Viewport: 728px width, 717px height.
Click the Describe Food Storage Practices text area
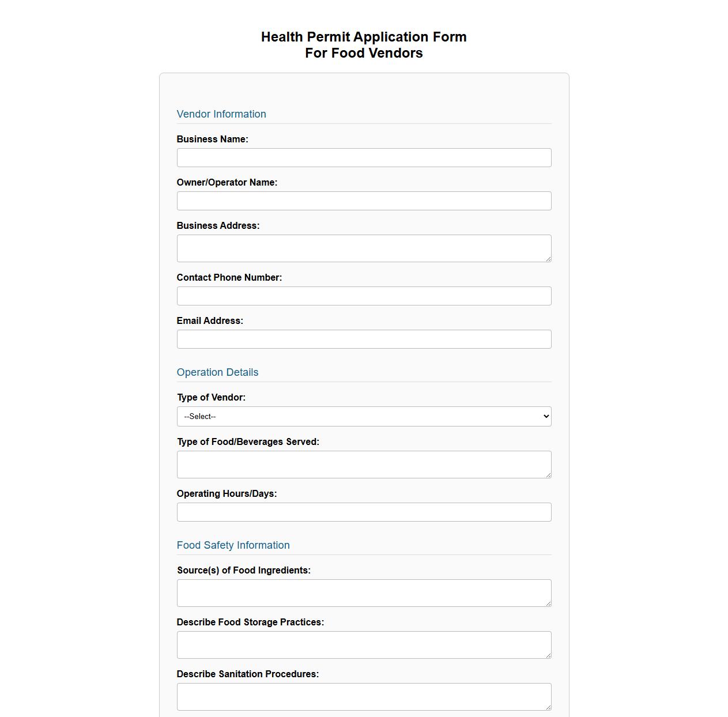[364, 644]
